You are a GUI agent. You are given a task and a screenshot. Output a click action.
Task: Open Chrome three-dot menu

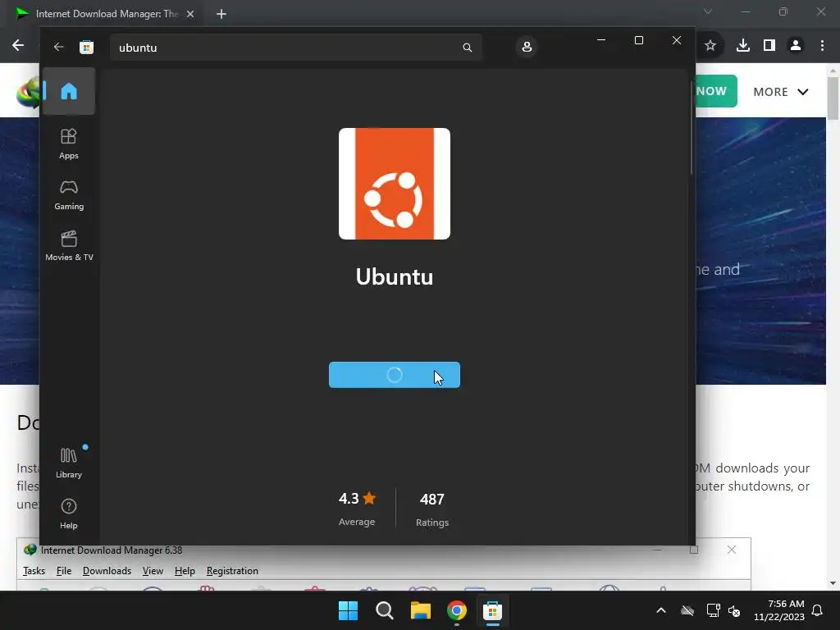pyautogui.click(x=822, y=46)
